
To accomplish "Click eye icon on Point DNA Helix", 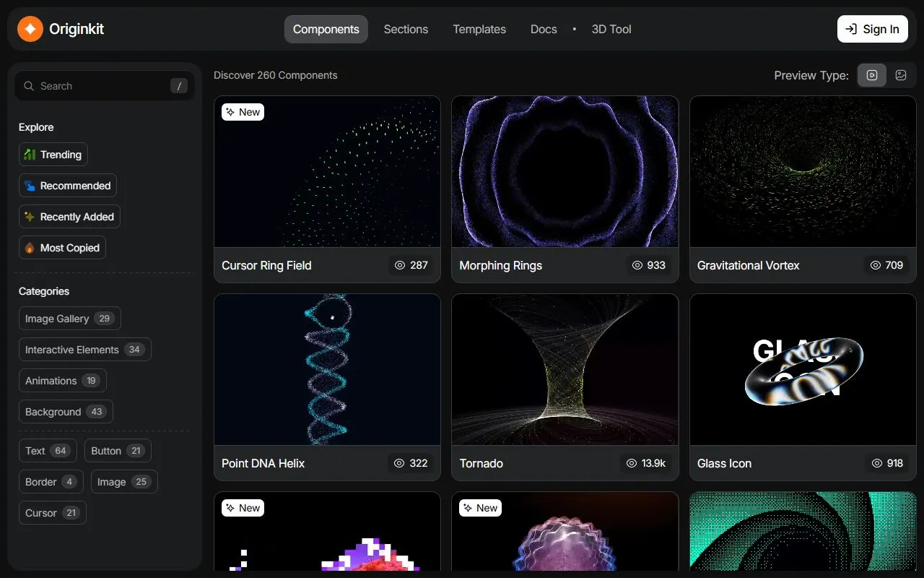I will [399, 463].
